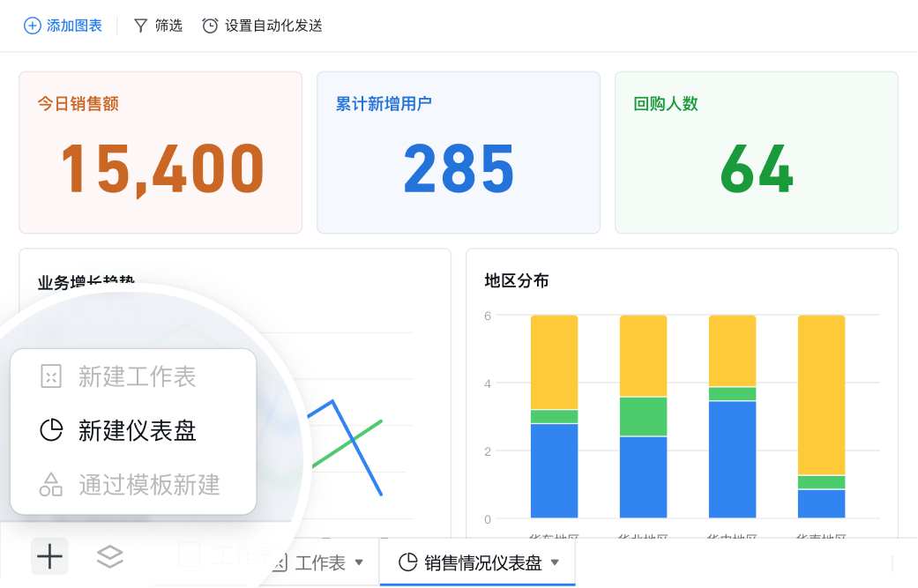The width and height of the screenshot is (918, 588).
Task: Click the 销售情况仪表盘 tab pie icon
Action: (x=407, y=562)
